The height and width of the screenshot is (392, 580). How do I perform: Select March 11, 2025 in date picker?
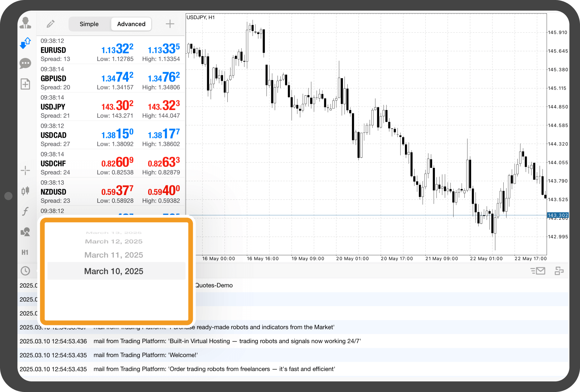click(x=114, y=255)
